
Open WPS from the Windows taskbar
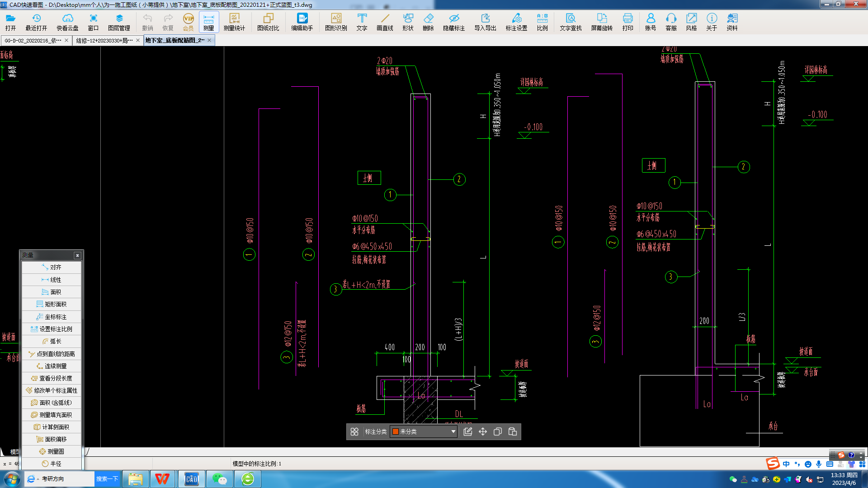tap(162, 479)
